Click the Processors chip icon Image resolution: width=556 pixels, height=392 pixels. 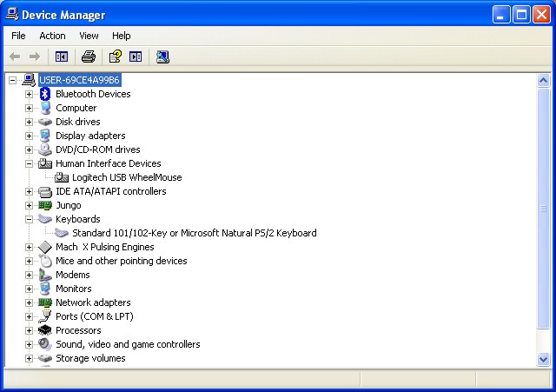(x=45, y=330)
